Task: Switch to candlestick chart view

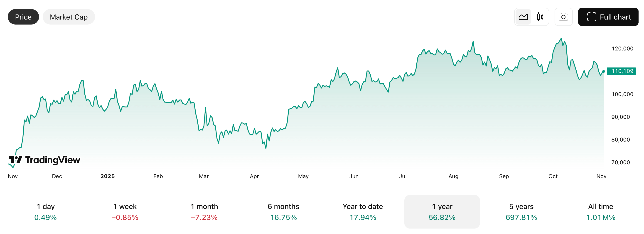Action: pyautogui.click(x=540, y=17)
